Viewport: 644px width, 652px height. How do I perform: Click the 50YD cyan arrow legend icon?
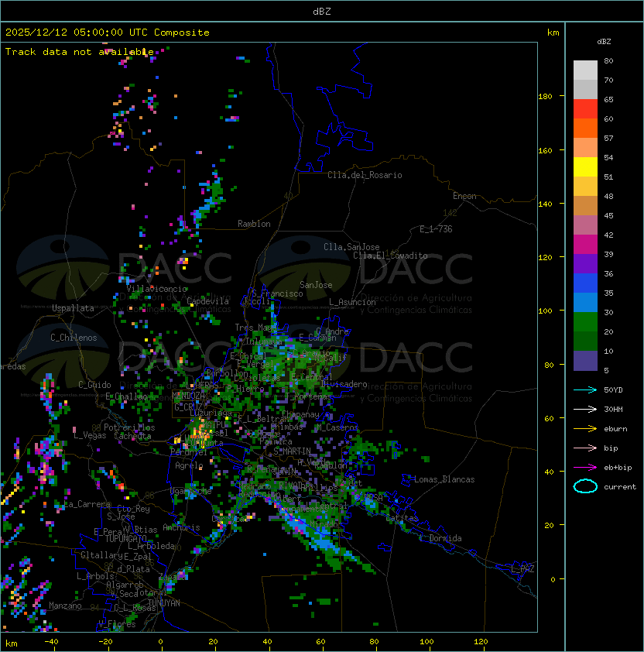click(x=585, y=389)
